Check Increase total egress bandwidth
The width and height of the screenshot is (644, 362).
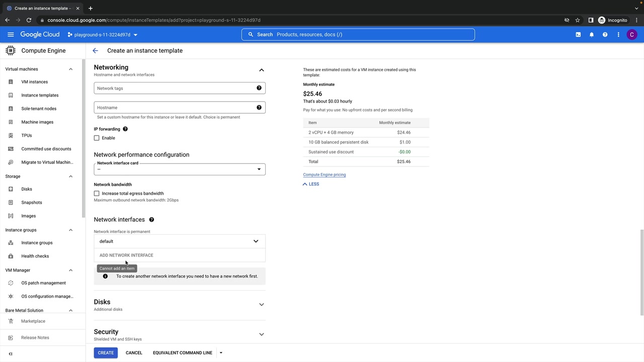tap(97, 194)
